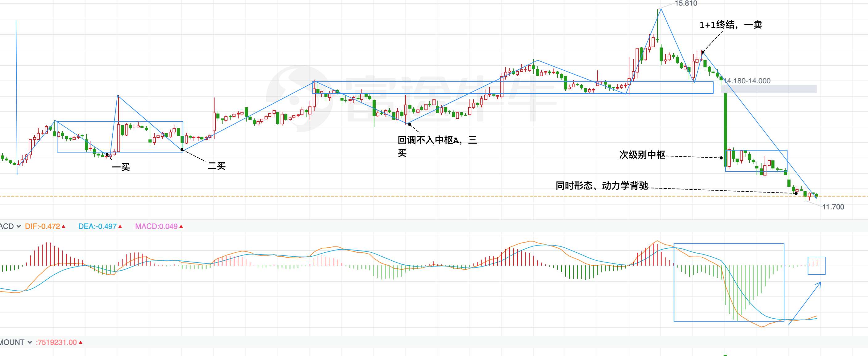Screen dimensions: 868x356
Task: Click the red up-triangle beside MACD:0.049
Action: click(x=181, y=226)
